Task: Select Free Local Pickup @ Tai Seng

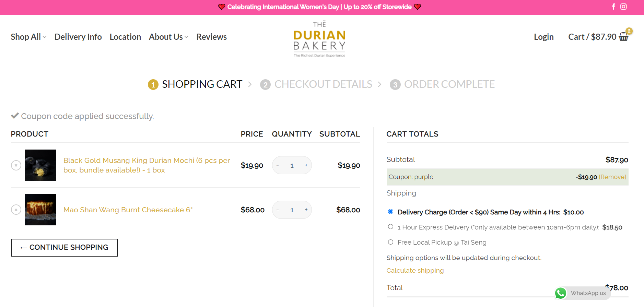Action: click(x=390, y=242)
